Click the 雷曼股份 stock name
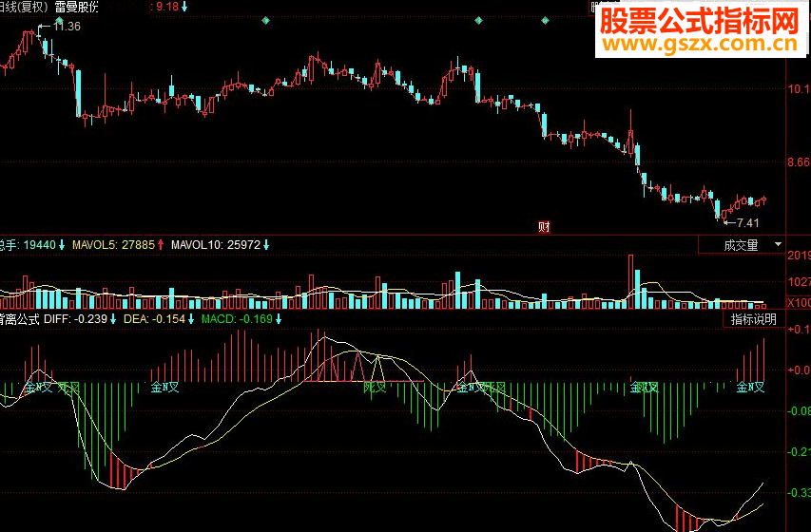This screenshot has height=532, width=811. [x=76, y=7]
